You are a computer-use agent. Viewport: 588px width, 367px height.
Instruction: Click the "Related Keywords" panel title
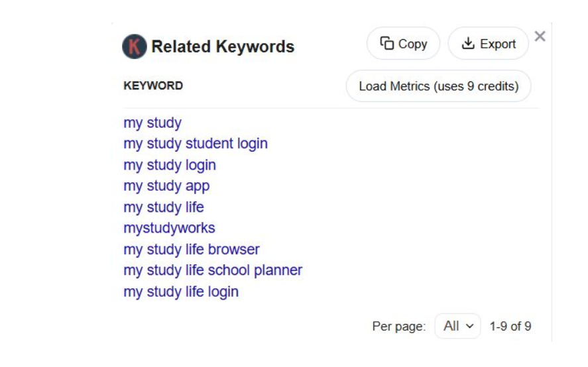tap(223, 47)
